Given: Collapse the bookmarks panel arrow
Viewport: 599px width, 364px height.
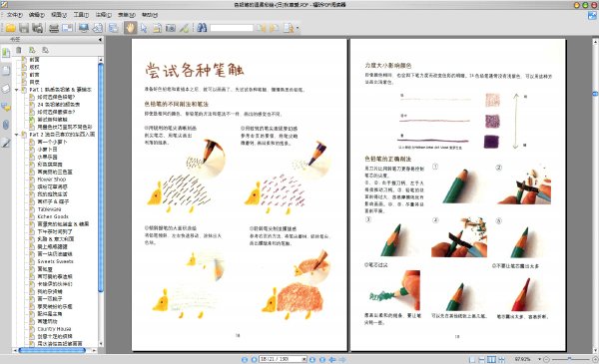Looking at the screenshot, I should pos(100,39).
